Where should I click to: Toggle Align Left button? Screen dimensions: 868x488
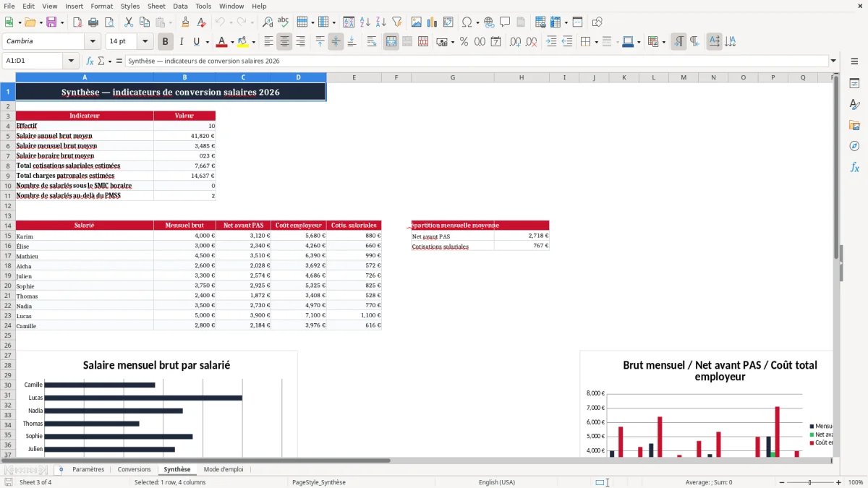click(268, 42)
